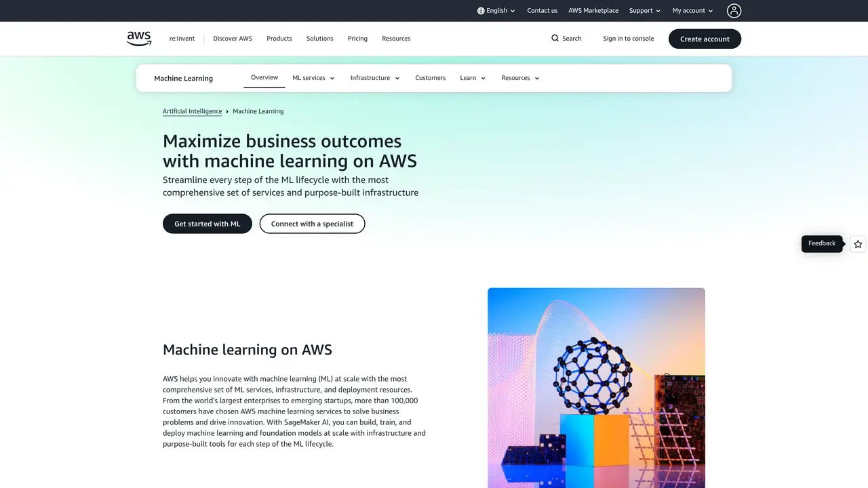
Task: Expand the Support dropdown menu
Action: 644,11
